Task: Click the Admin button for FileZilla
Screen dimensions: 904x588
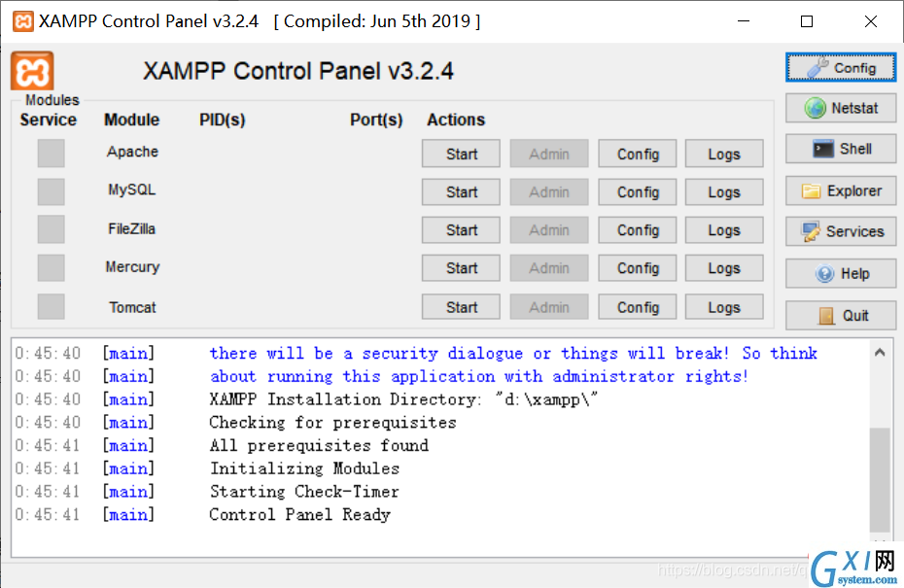Action: [549, 230]
